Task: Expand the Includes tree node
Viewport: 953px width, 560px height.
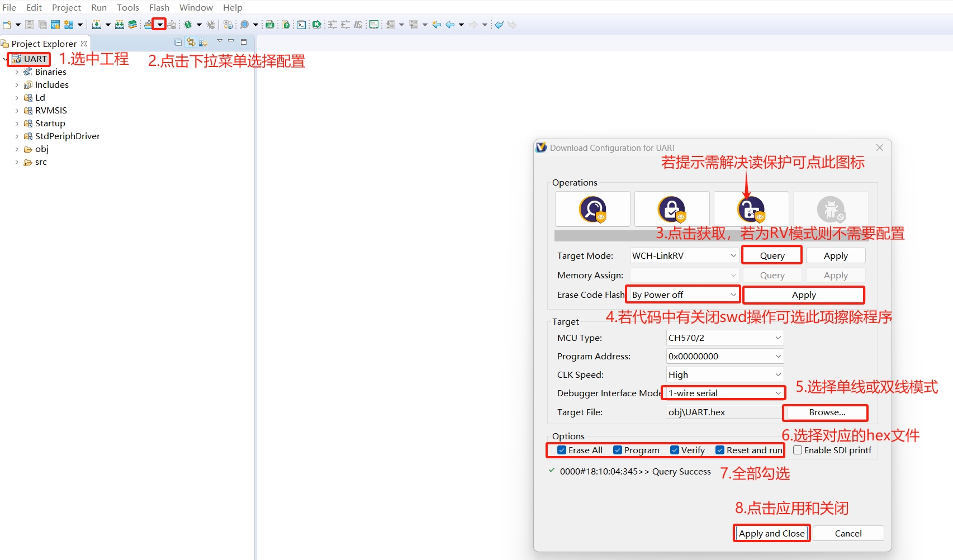Action: coord(17,85)
